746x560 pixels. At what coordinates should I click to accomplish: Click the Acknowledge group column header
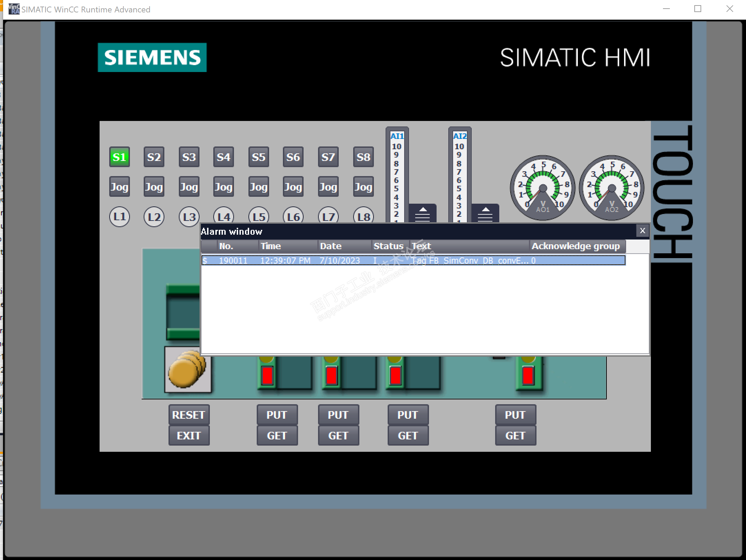(576, 246)
